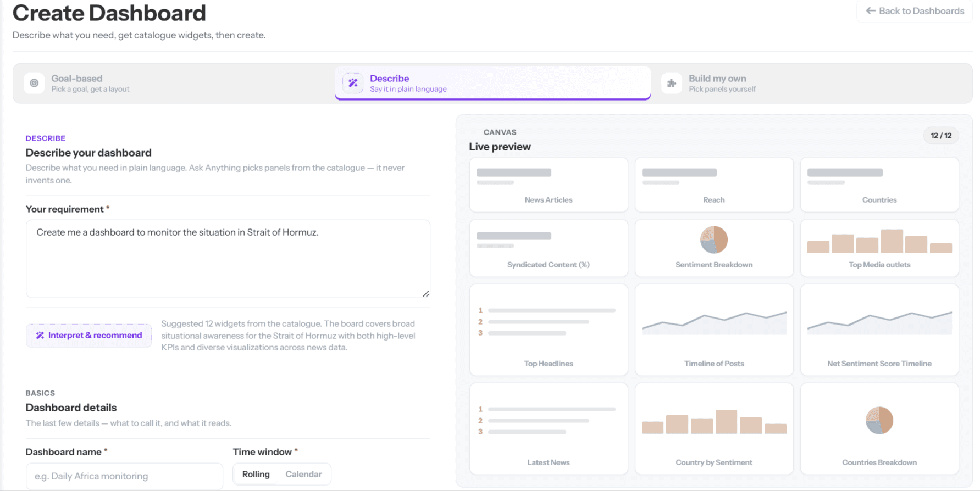Select the News Articles widget card
Screen dimensions: 980x491
[549, 185]
